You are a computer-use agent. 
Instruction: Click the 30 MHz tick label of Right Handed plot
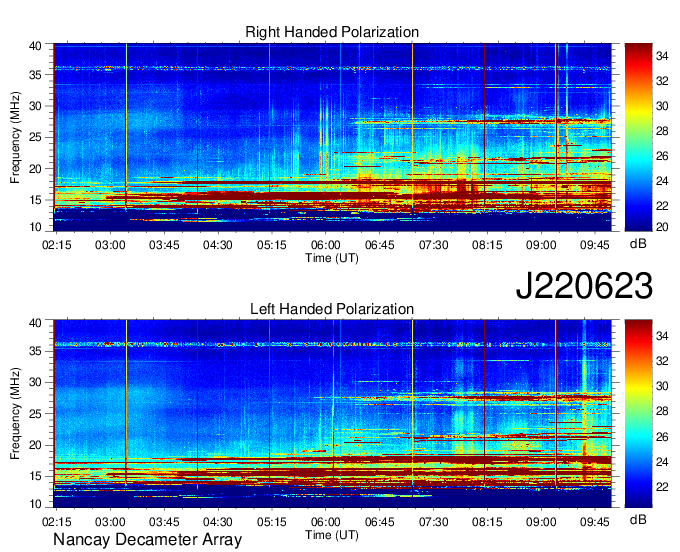36,106
